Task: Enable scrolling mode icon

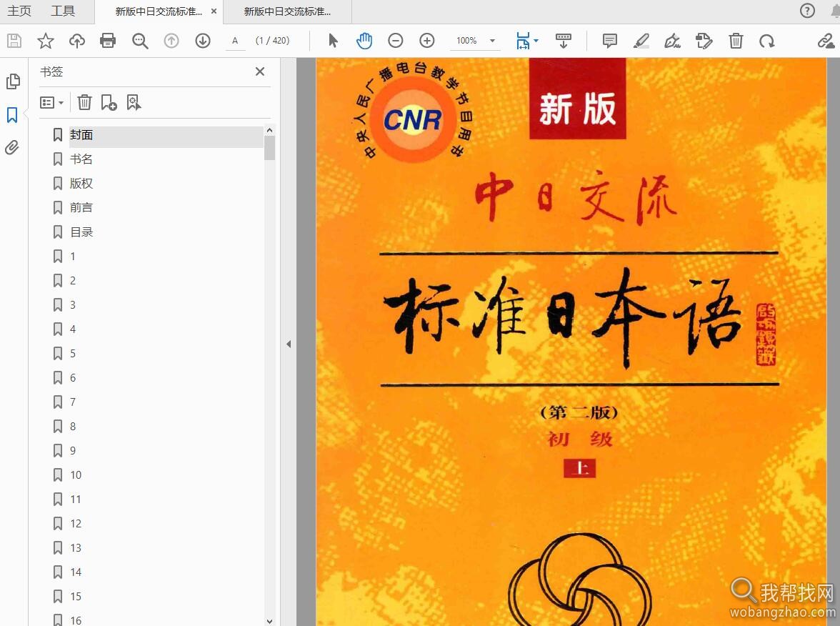Action: pyautogui.click(x=563, y=41)
